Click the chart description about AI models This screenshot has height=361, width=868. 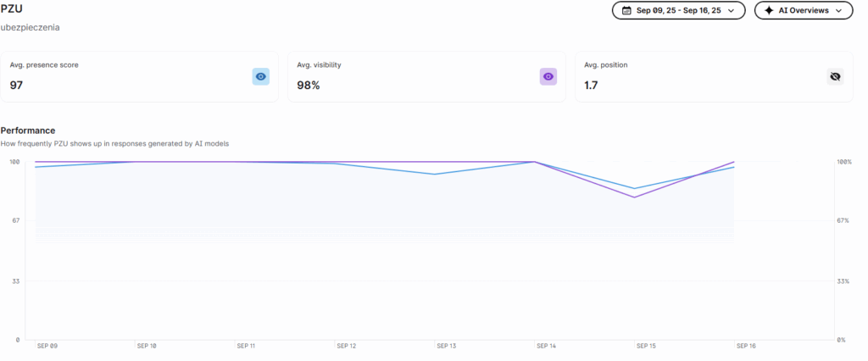tap(114, 143)
